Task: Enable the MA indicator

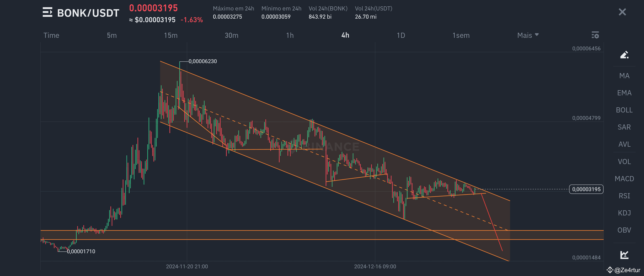Action: tap(624, 76)
